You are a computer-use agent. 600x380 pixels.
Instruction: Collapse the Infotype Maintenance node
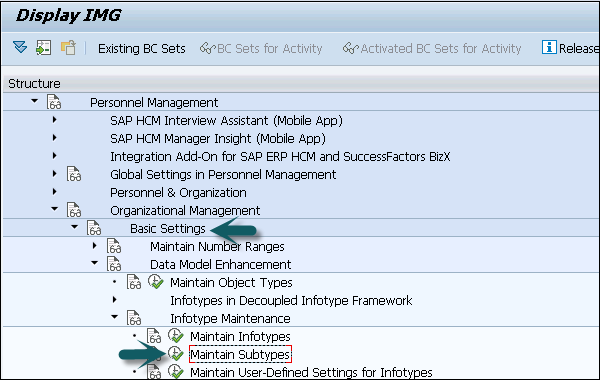[x=114, y=317]
